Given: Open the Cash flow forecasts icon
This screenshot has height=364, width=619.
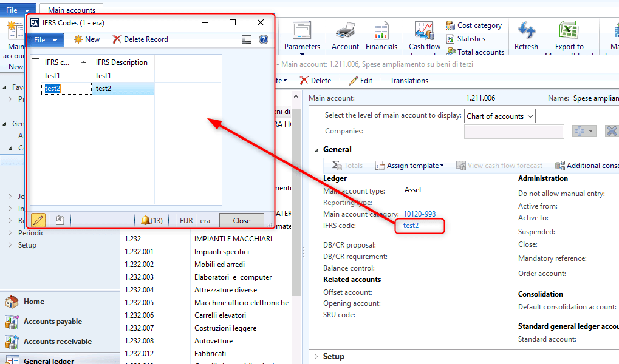Looking at the screenshot, I should click(x=425, y=30).
